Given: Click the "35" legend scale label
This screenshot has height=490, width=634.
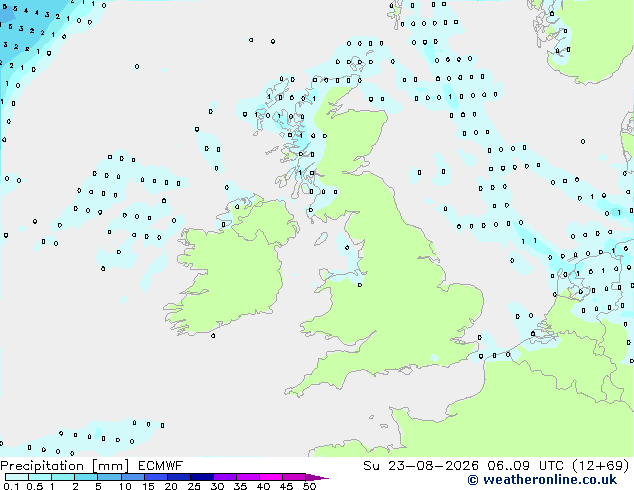Looking at the screenshot, I should coord(240,486).
